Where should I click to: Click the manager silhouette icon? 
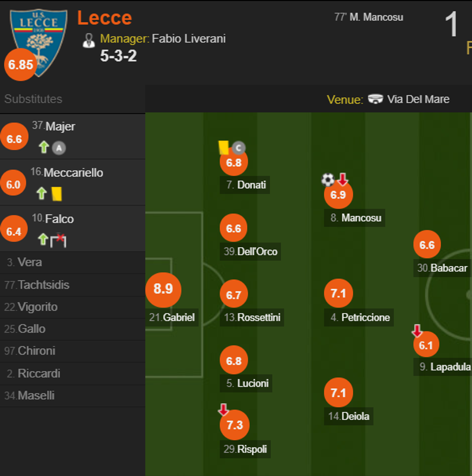click(x=89, y=40)
